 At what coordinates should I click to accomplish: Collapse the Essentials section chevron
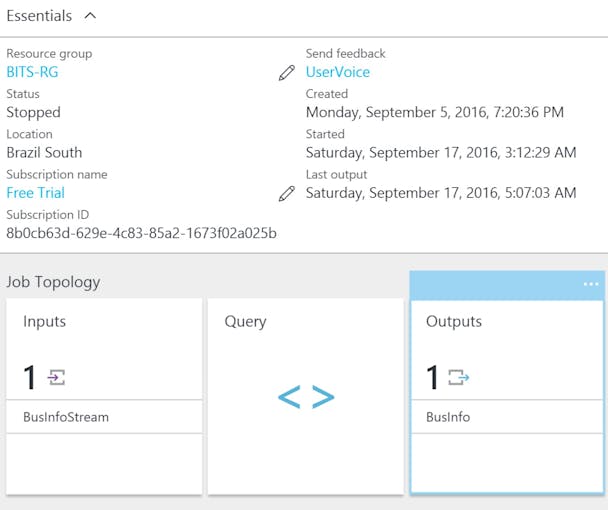(x=91, y=16)
